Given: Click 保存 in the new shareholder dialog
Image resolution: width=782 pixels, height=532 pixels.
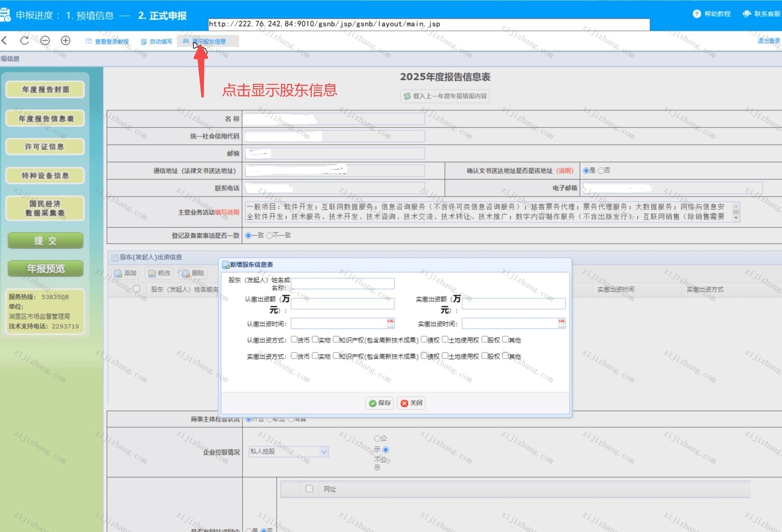Looking at the screenshot, I should (379, 403).
